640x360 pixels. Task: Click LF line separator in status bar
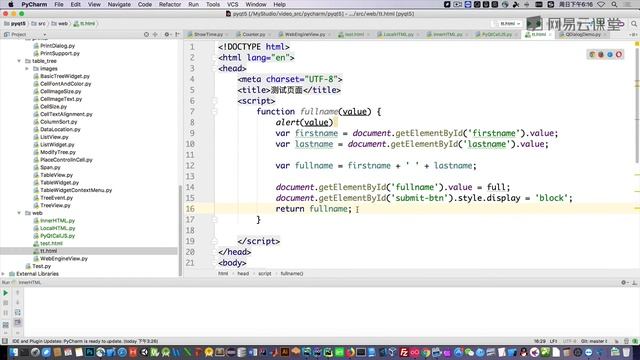[553, 341]
